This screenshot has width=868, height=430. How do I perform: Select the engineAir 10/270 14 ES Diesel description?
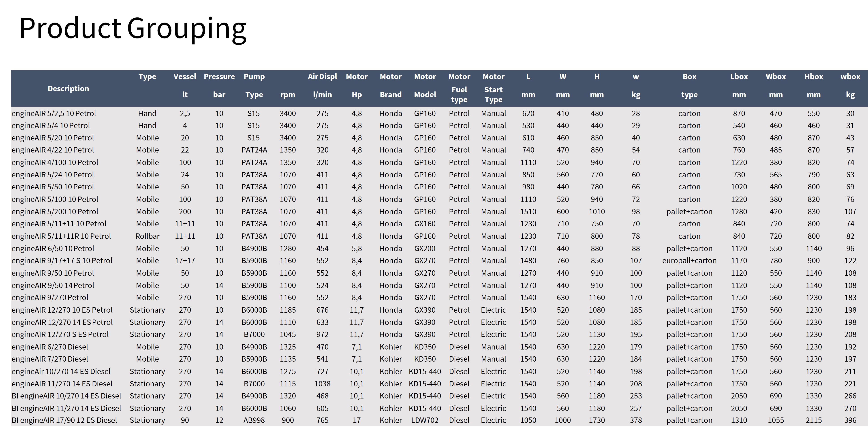[x=61, y=371]
